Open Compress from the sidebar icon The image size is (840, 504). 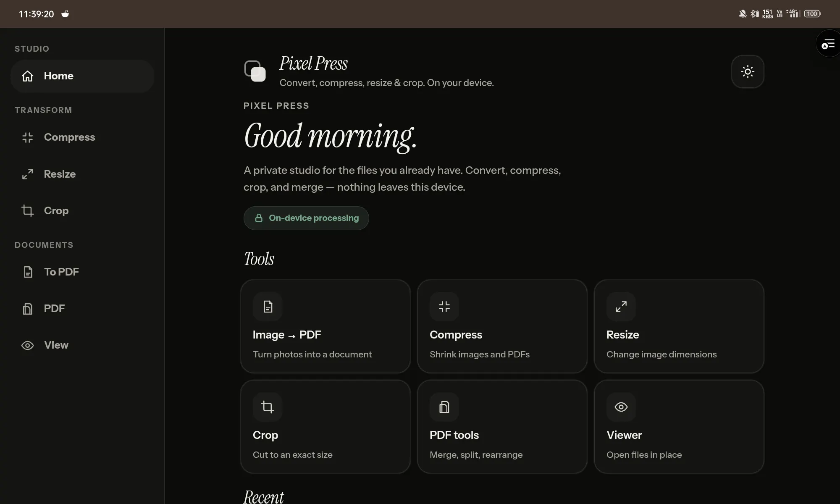tap(28, 137)
